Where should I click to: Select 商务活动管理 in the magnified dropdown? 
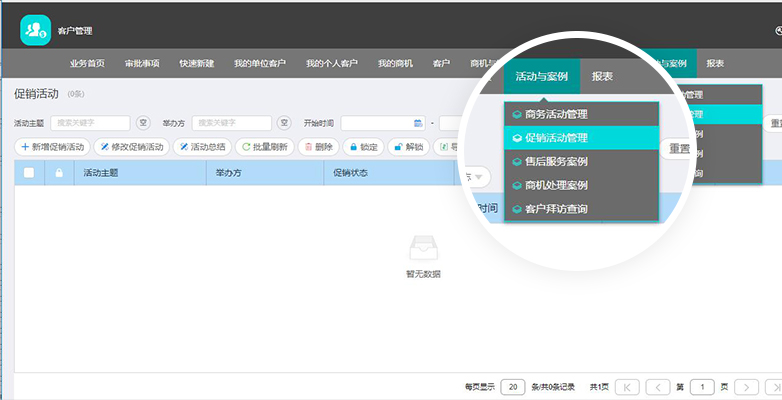(582, 114)
